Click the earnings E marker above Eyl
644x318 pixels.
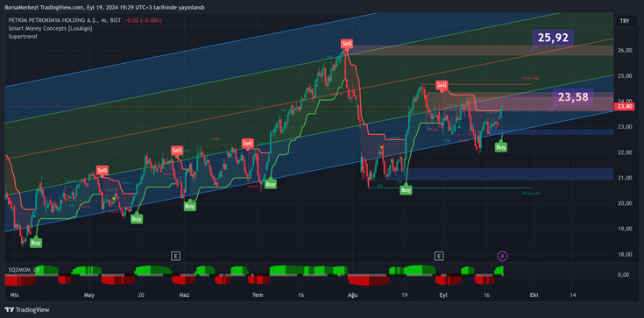coord(439,257)
